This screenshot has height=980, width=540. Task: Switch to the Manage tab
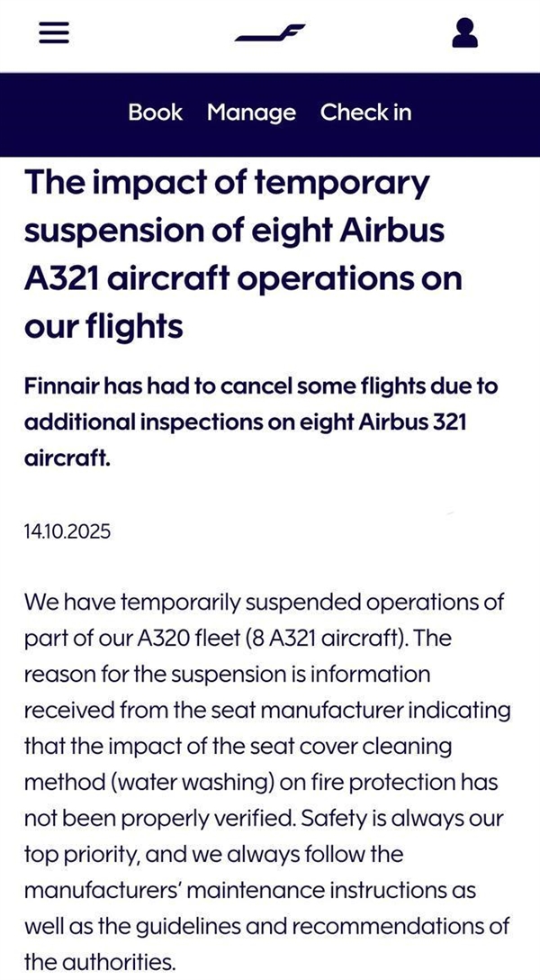tap(251, 113)
